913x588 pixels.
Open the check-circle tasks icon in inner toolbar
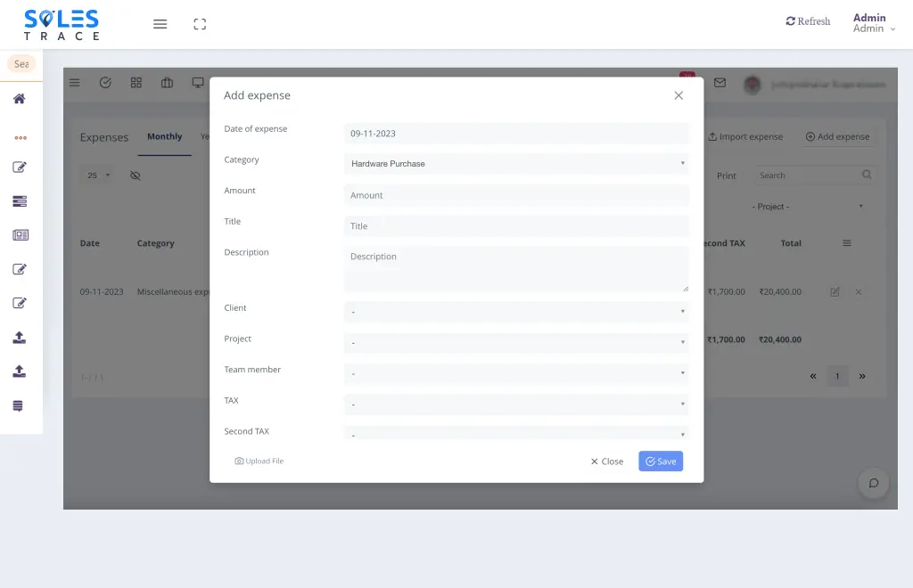(105, 83)
